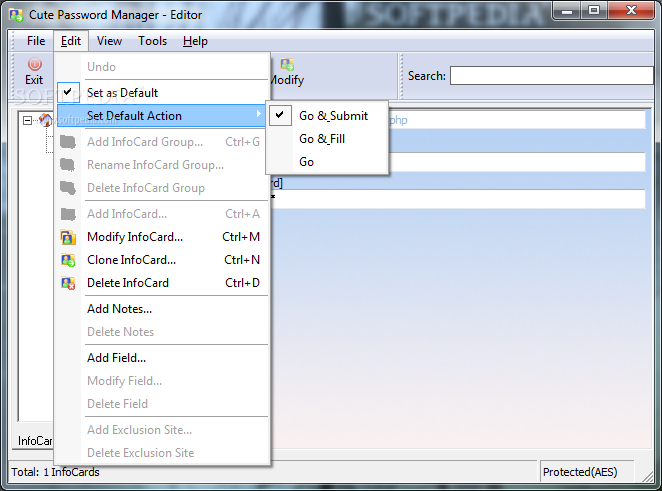This screenshot has height=491, width=662.
Task: Toggle the Set as Default checkmark
Action: 68,92
